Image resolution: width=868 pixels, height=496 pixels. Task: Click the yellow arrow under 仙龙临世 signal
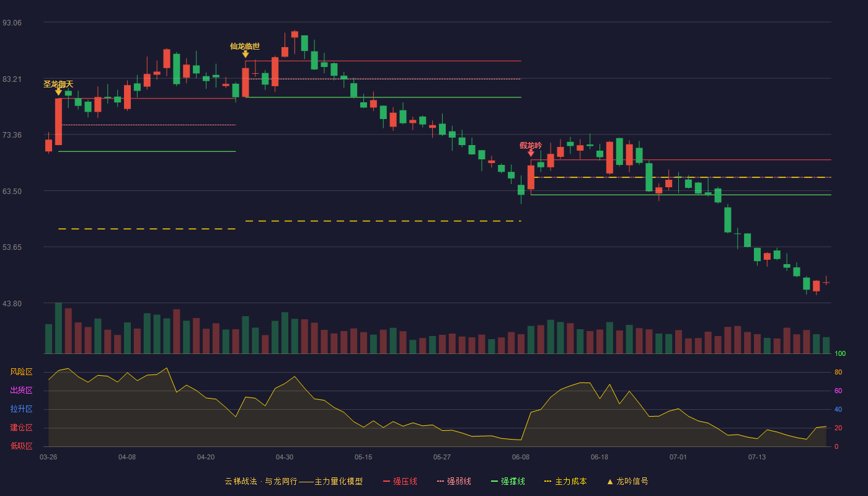[246, 54]
